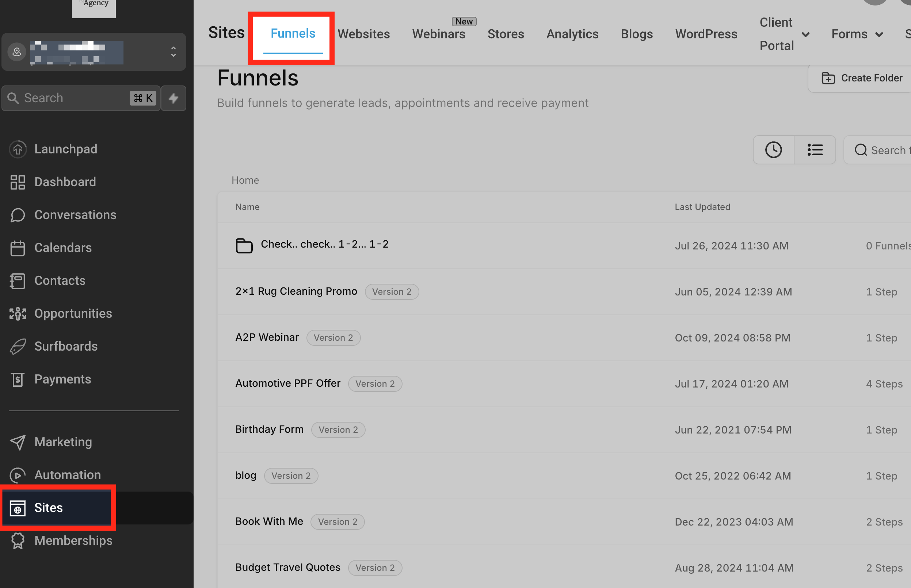Open the Automotive PPF Offer funnel
911x588 pixels.
[x=287, y=383]
